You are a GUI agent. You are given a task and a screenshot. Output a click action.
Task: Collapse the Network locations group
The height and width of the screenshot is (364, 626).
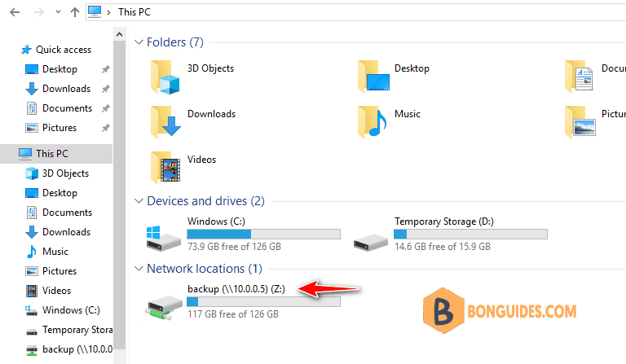pyautogui.click(x=139, y=269)
